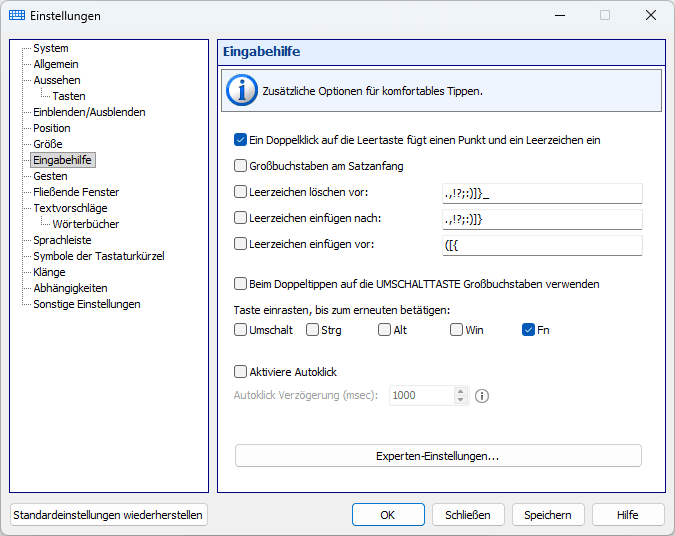Decrease Autoklick delay with down arrow
675x536 pixels.
click(461, 400)
